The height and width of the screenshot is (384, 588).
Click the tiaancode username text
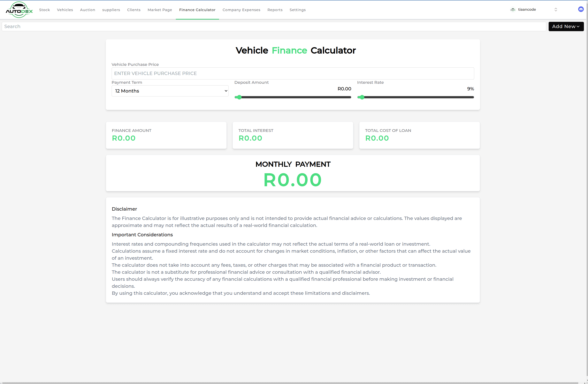coord(527,9)
